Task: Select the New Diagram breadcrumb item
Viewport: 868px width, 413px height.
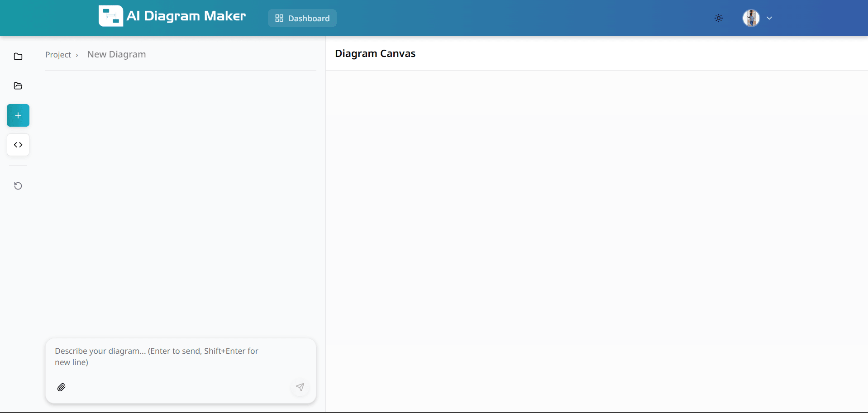Action: (x=116, y=54)
